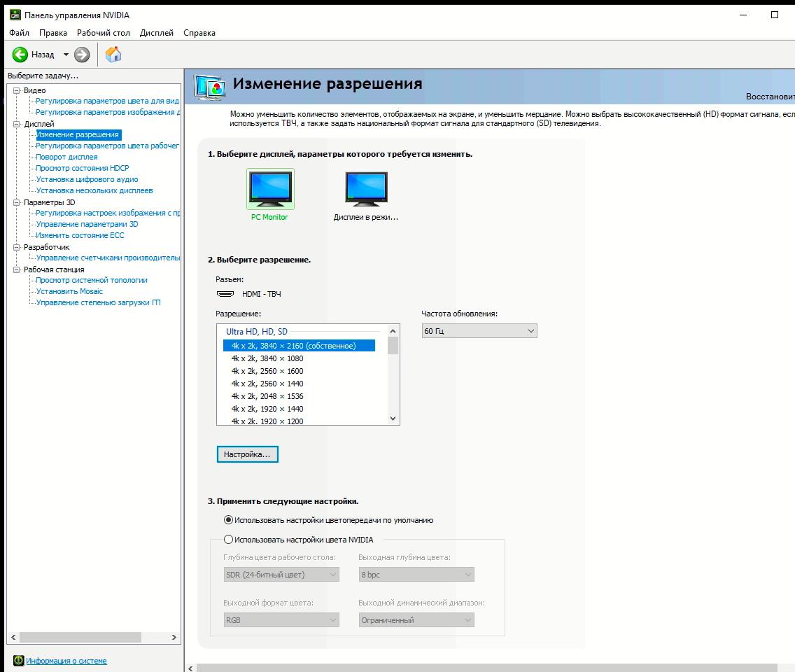Viewport: 795px width, 672px height.
Task: Open the 'Рабочий стол' menu
Action: [104, 33]
